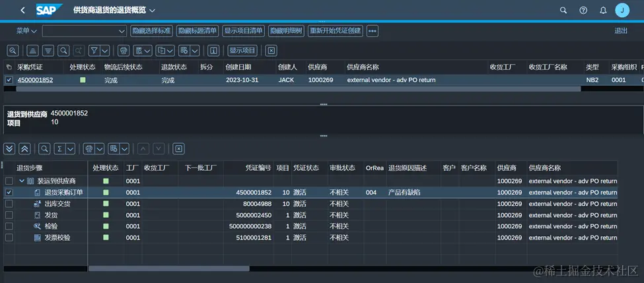
Task: Click the filter funnel icon in upper toolbar
Action: tap(94, 50)
